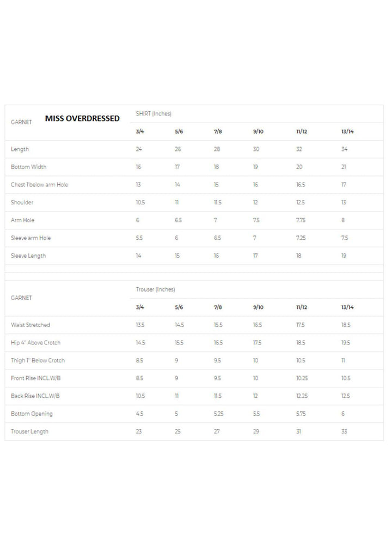The width and height of the screenshot is (392, 546).
Task: Click the 3/4 size column in shirt table
Action: tap(139, 131)
